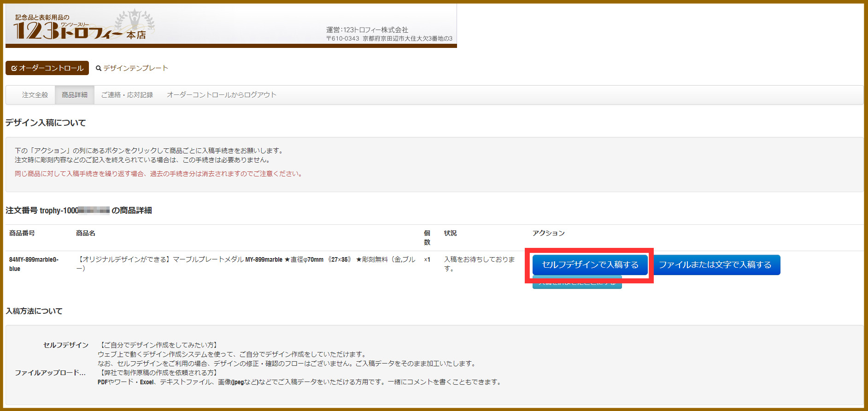868x411 pixels.
Task: Open the 注文全般 tab
Action: (35, 95)
